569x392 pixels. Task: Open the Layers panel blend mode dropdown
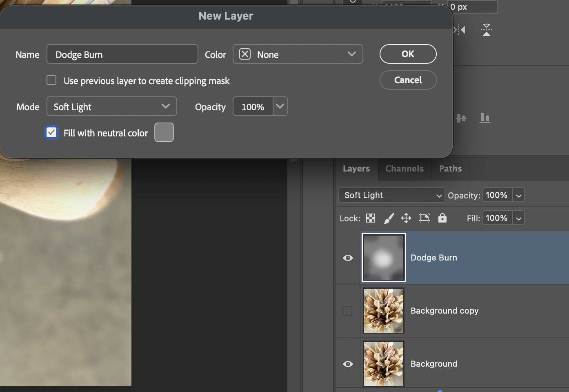(391, 195)
